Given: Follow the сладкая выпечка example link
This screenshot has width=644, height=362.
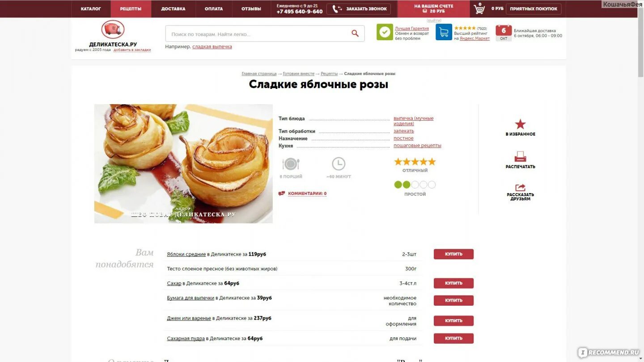Looking at the screenshot, I should click(212, 46).
